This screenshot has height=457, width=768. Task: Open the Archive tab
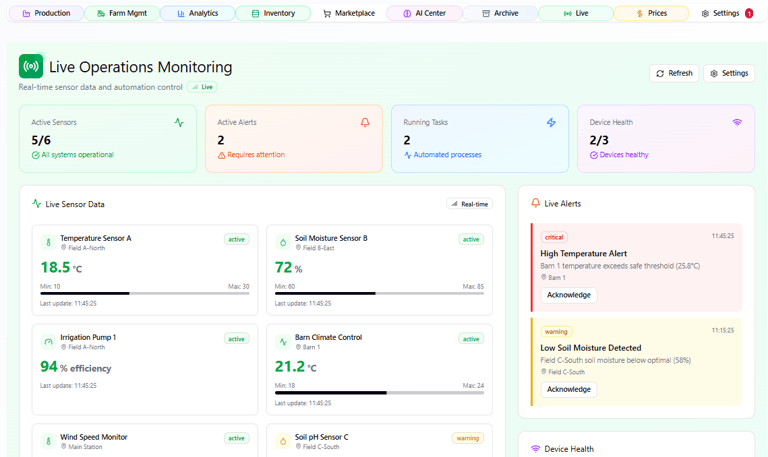tap(500, 13)
